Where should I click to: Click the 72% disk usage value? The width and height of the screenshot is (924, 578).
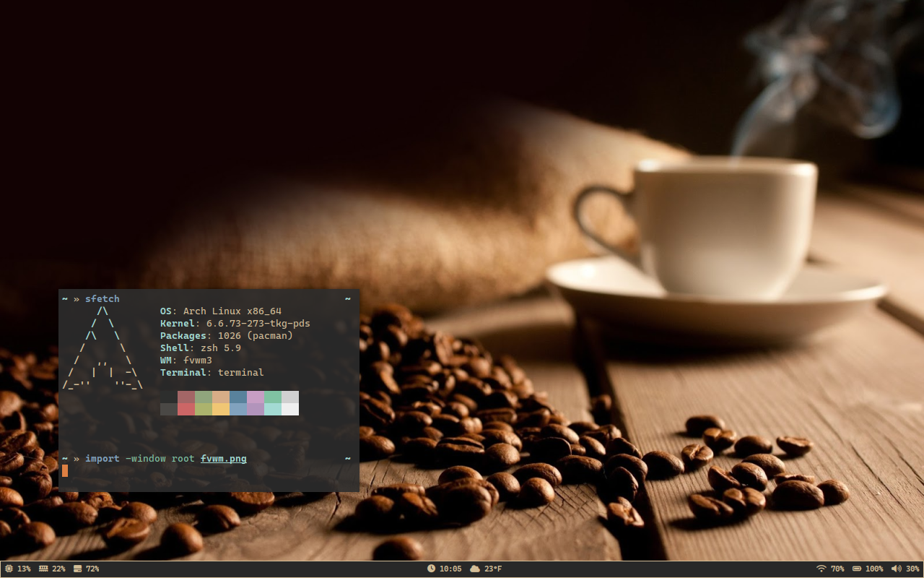pyautogui.click(x=92, y=569)
